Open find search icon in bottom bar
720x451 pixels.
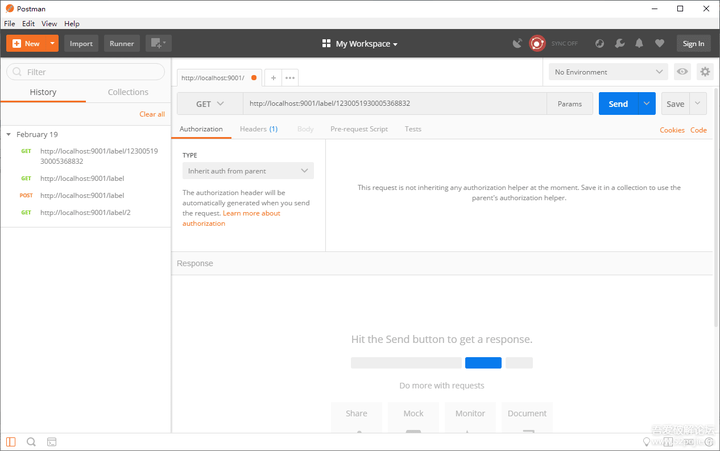[31, 442]
